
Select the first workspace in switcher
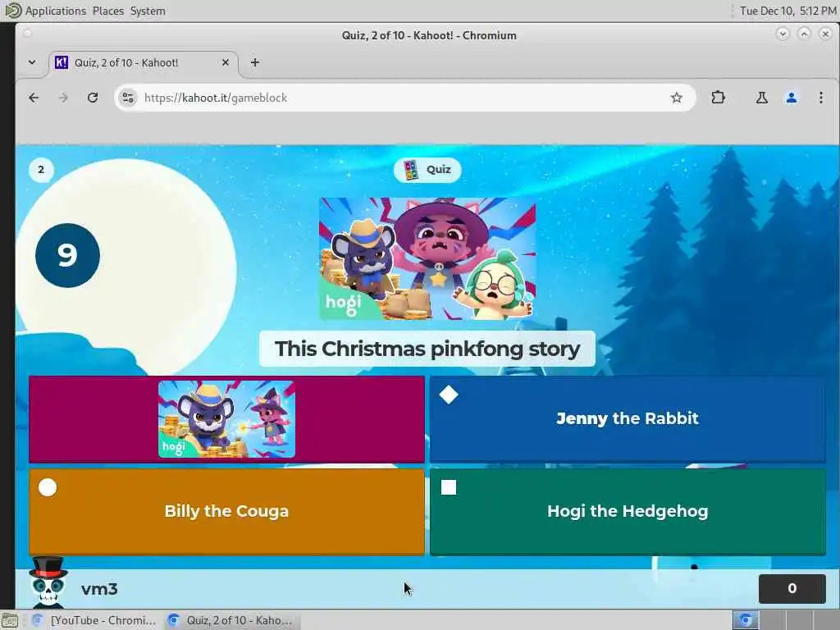745,620
